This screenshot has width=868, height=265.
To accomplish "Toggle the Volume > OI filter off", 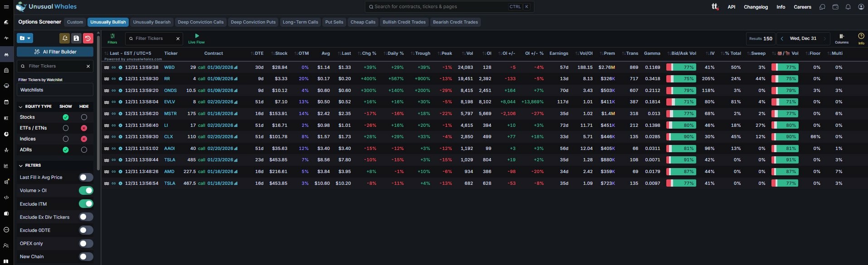I will pos(86,191).
